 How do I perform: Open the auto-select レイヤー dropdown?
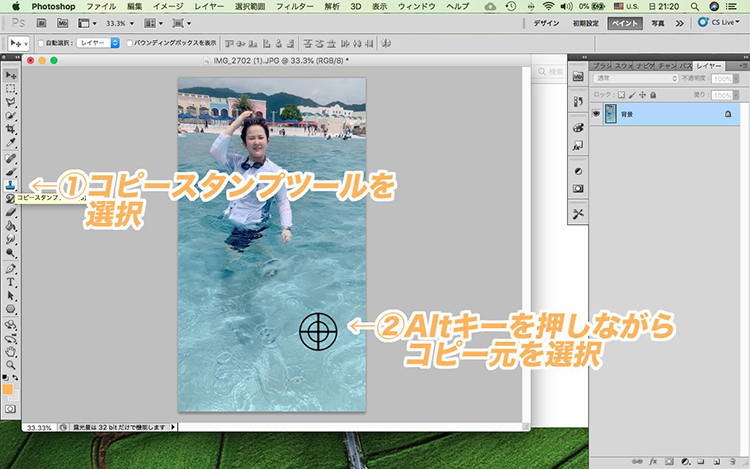tap(98, 43)
